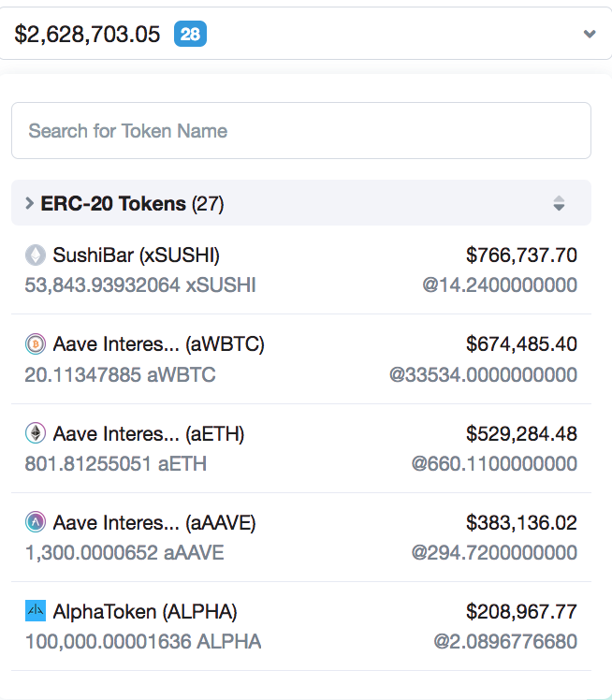Screen dimensions: 612x700
Task: Click the $208,967.77 ALPHA value
Action: (521, 611)
